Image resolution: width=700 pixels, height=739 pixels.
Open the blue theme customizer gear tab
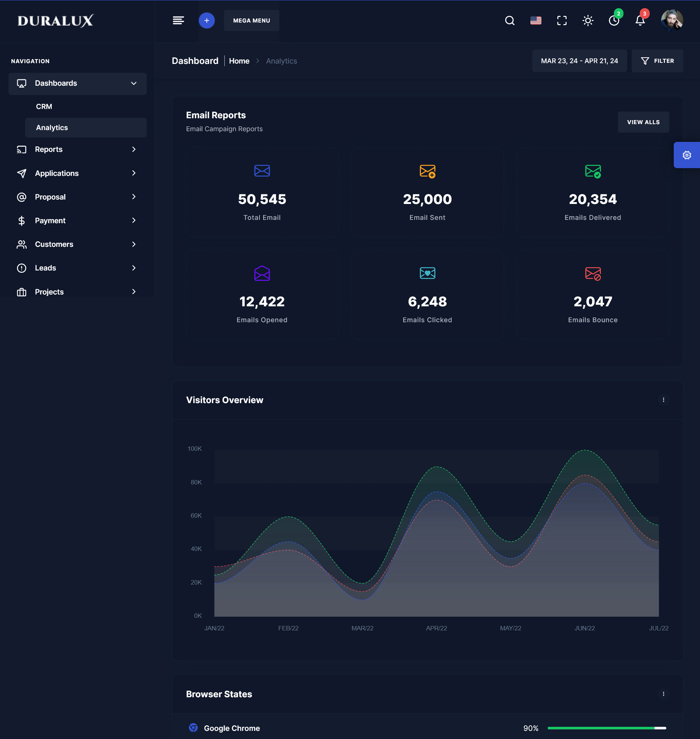tap(687, 155)
